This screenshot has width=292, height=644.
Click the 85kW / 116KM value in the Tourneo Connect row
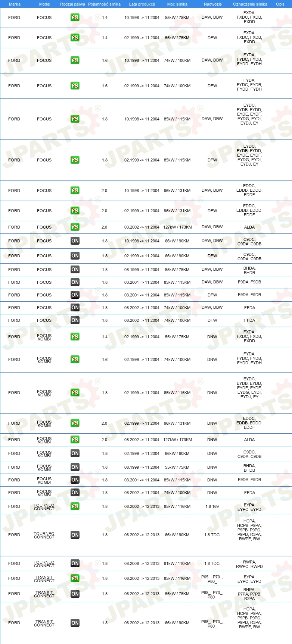[x=177, y=506]
